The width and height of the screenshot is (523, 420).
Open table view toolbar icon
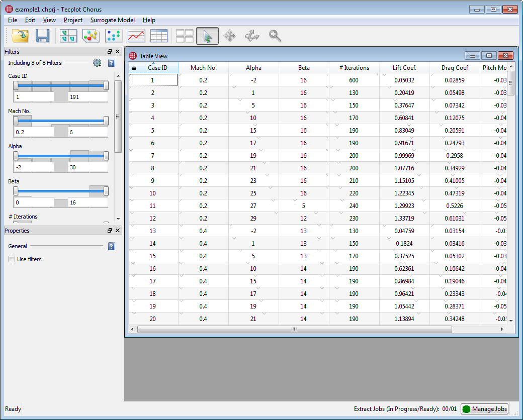(159, 36)
